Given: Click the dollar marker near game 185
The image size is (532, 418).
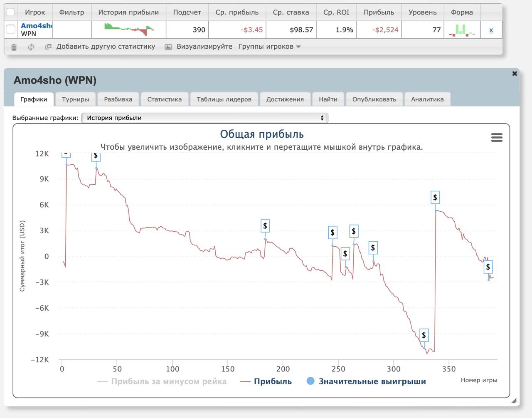Looking at the screenshot, I should coord(265,226).
